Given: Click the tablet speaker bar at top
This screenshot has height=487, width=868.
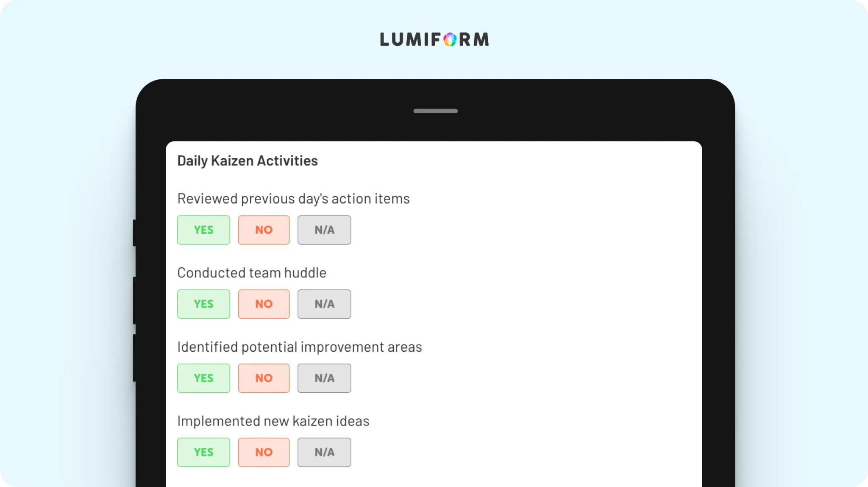Looking at the screenshot, I should [x=435, y=111].
